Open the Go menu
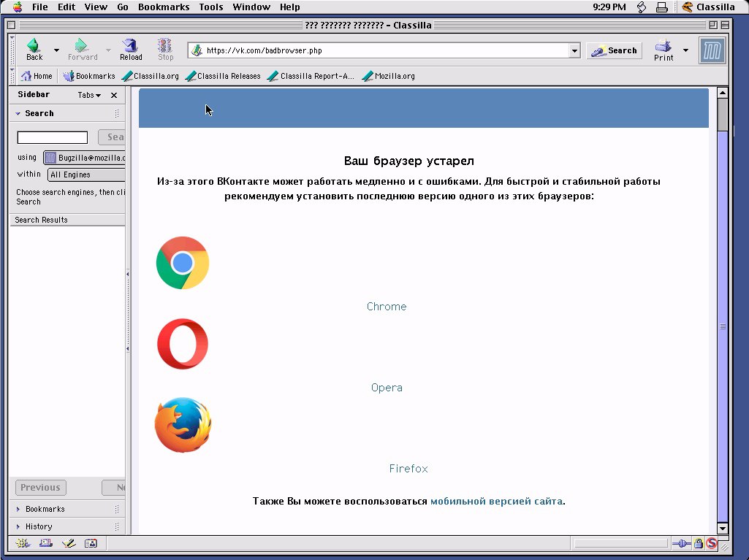749x560 pixels. pyautogui.click(x=123, y=7)
